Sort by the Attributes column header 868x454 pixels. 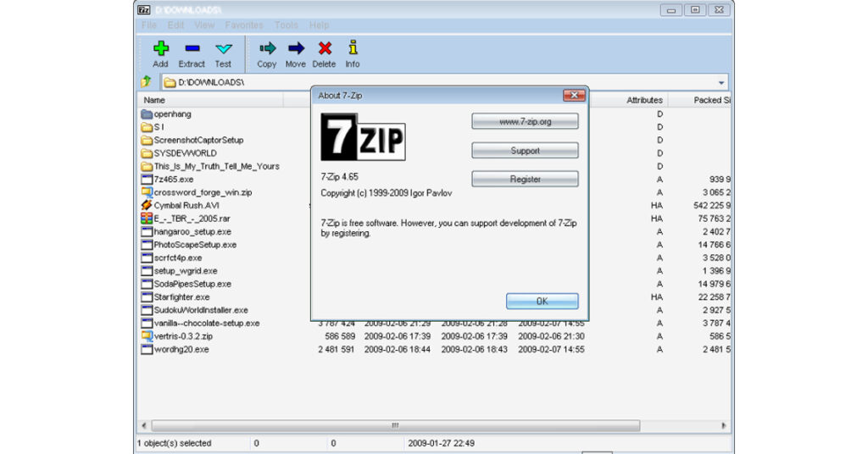(x=644, y=100)
